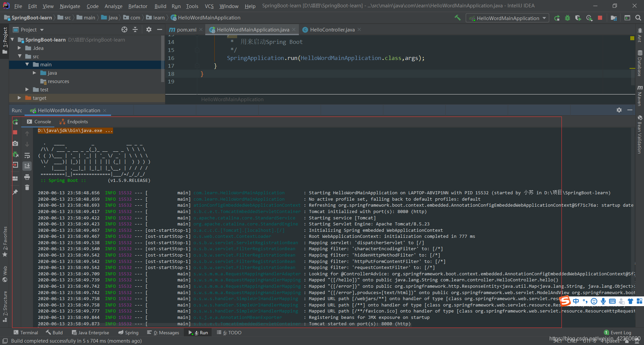Open the 6: TODO tool window
The height and width of the screenshot is (345, 644).
229,333
